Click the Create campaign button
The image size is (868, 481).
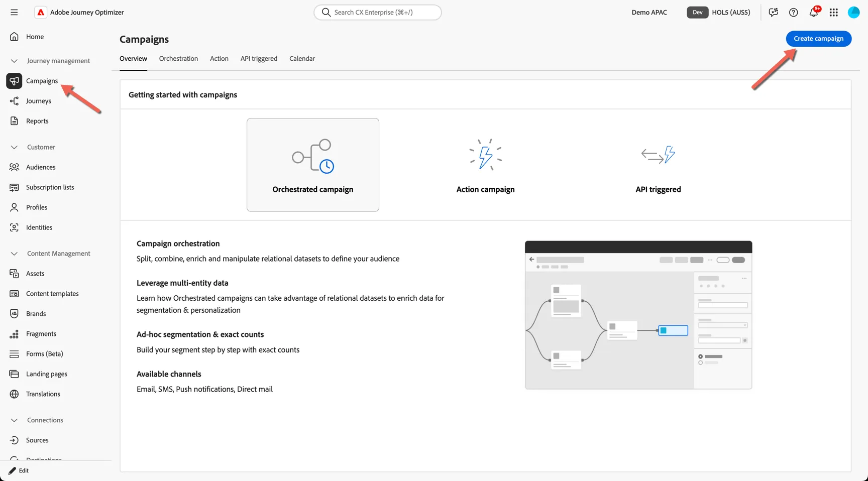click(819, 39)
